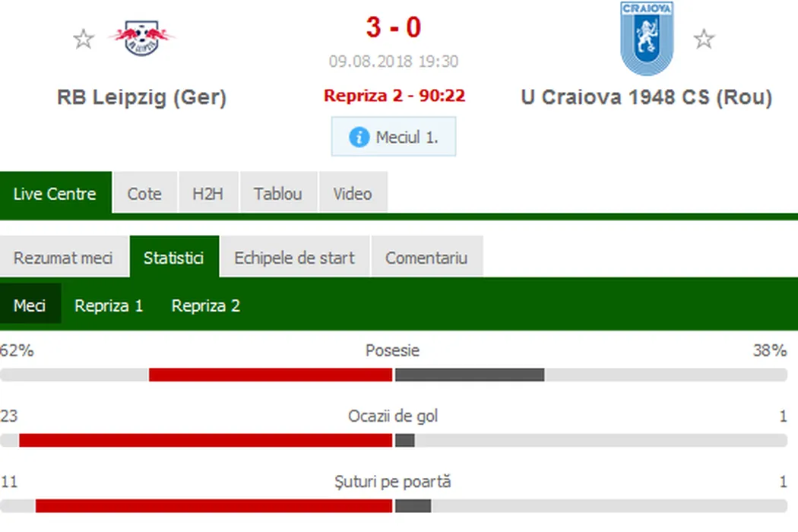Image resolution: width=798 pixels, height=532 pixels.
Task: Select the Meci statistics filter
Action: [x=30, y=306]
